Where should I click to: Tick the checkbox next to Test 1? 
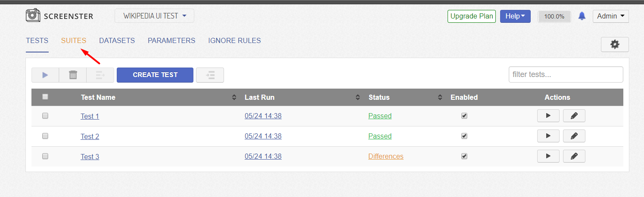(45, 116)
